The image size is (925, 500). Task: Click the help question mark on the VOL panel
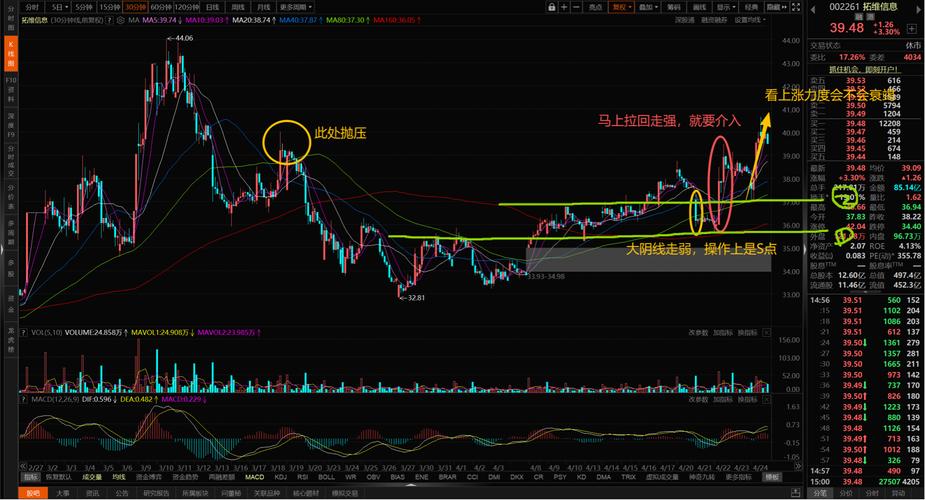tap(24, 333)
